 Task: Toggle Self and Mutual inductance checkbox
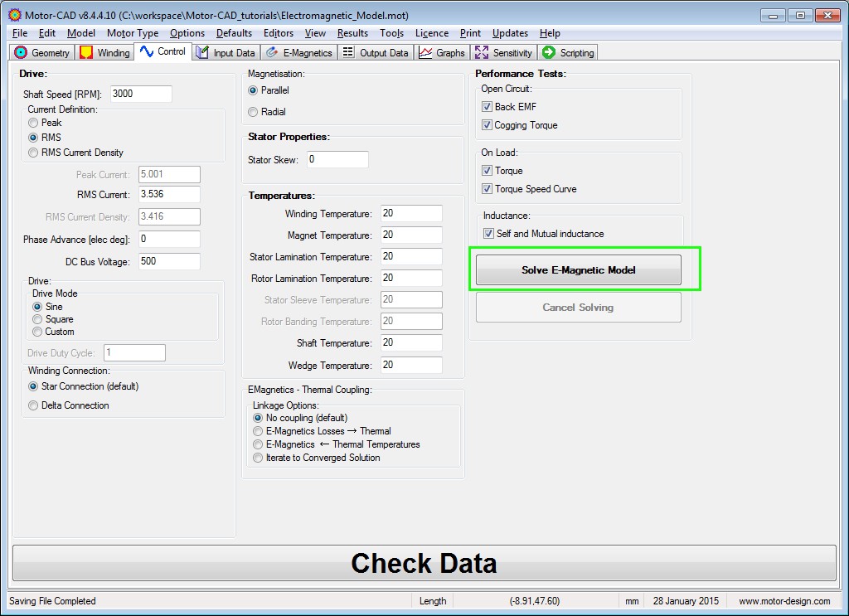coord(489,234)
